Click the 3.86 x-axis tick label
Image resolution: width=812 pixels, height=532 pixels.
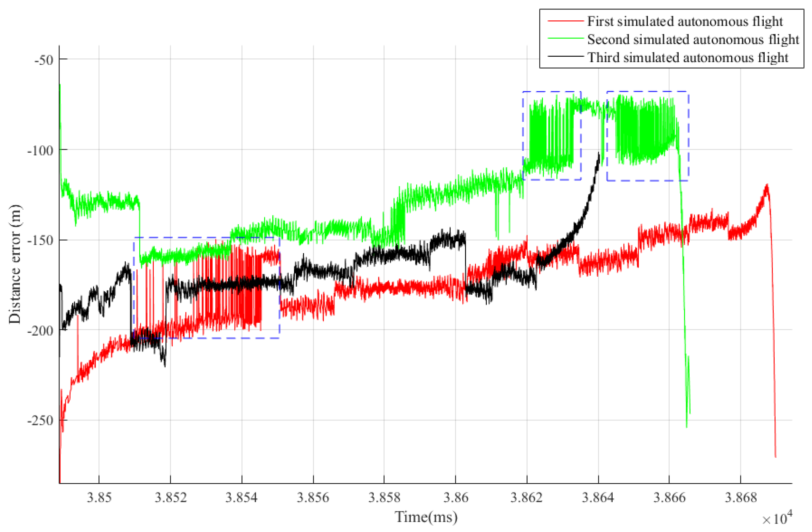tap(455, 498)
